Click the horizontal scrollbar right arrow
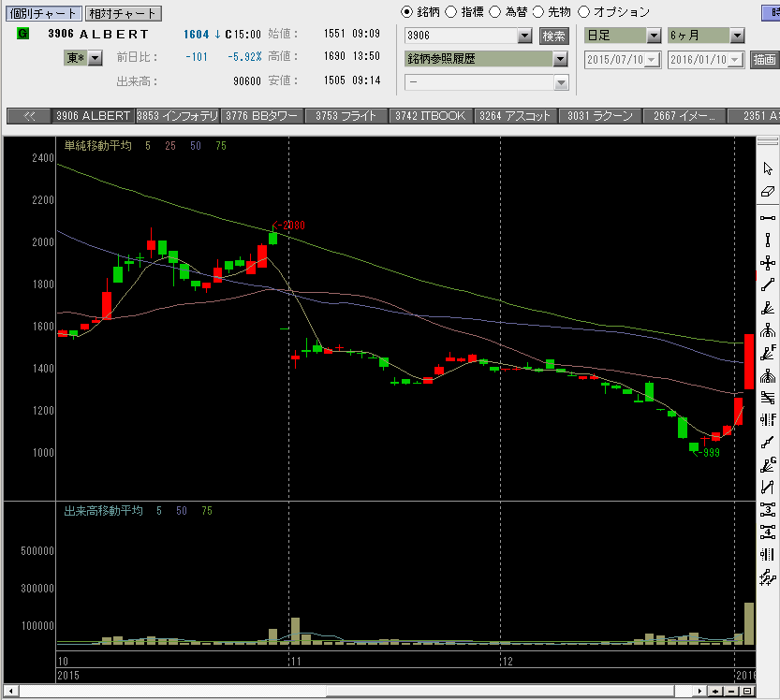 [699, 691]
